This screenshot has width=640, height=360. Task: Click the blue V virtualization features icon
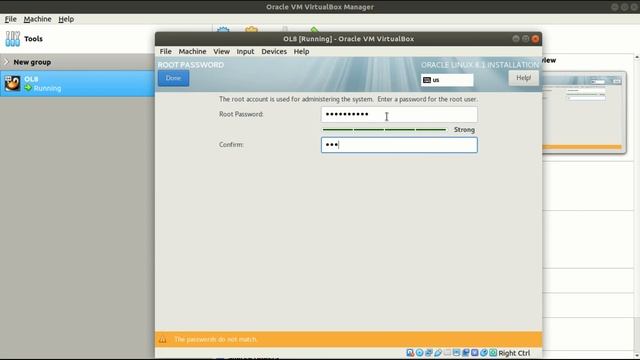coord(475,353)
